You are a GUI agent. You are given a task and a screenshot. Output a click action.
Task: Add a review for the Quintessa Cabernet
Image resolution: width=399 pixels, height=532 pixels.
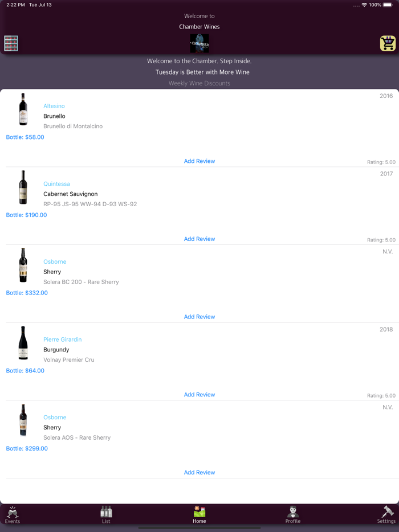coord(199,239)
